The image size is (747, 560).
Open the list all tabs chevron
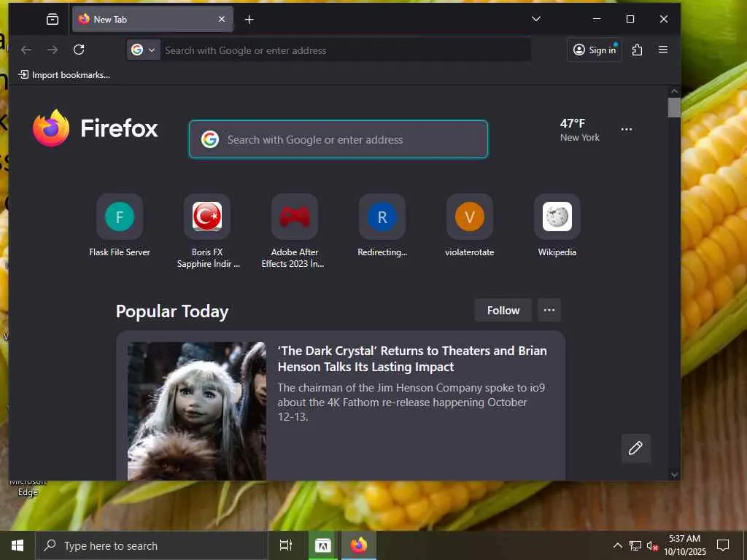tap(536, 18)
